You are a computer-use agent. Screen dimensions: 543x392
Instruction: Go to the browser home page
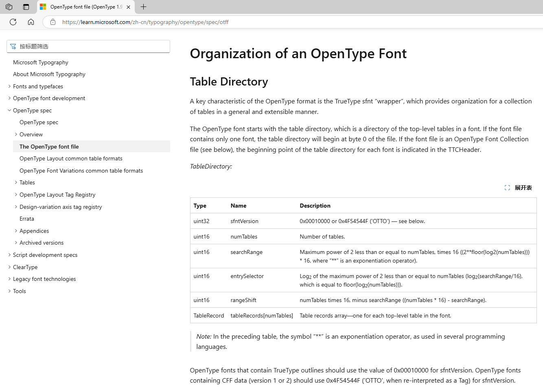tap(31, 22)
